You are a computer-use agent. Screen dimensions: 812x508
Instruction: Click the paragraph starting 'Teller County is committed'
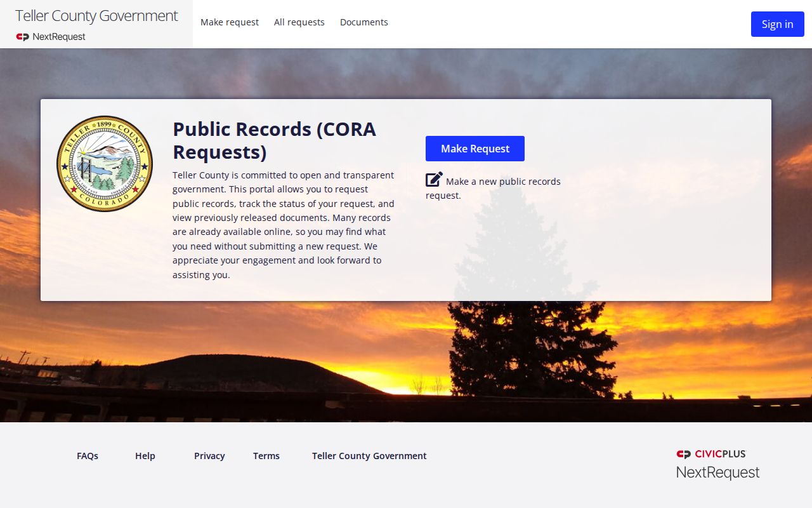(x=284, y=225)
